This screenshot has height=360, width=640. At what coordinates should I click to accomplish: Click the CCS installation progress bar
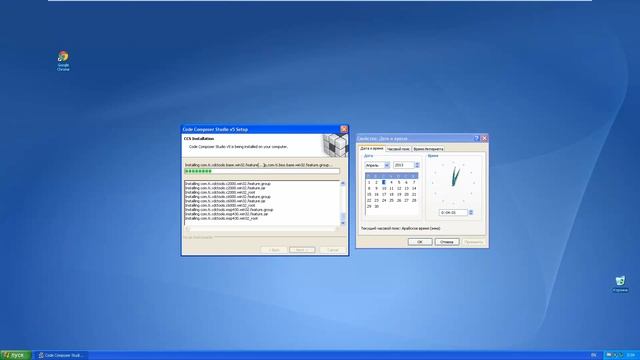(262, 171)
